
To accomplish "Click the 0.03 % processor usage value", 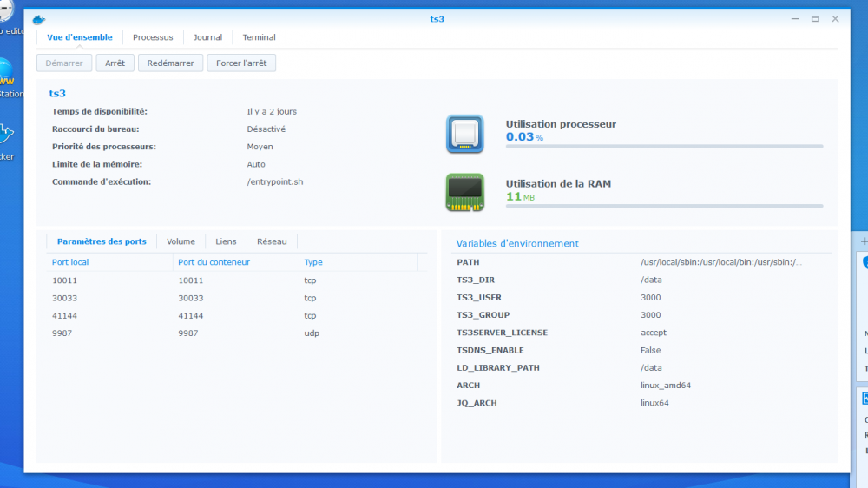I will [x=524, y=137].
